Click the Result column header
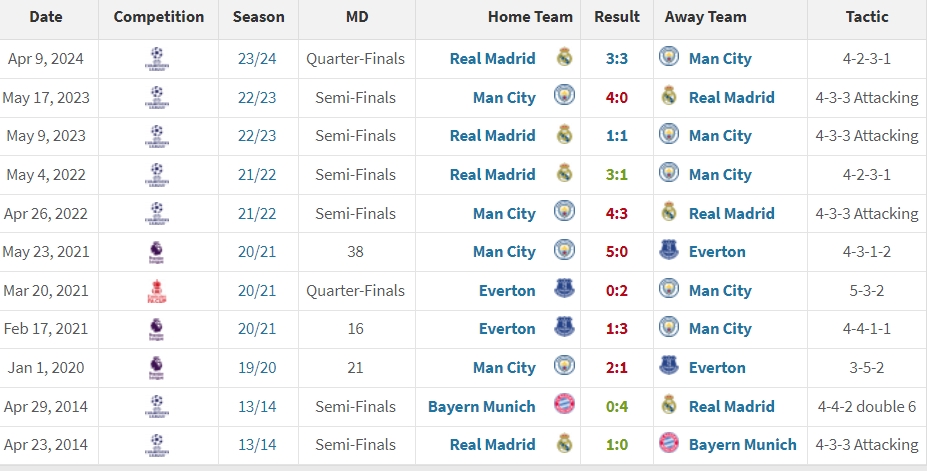 [x=617, y=17]
